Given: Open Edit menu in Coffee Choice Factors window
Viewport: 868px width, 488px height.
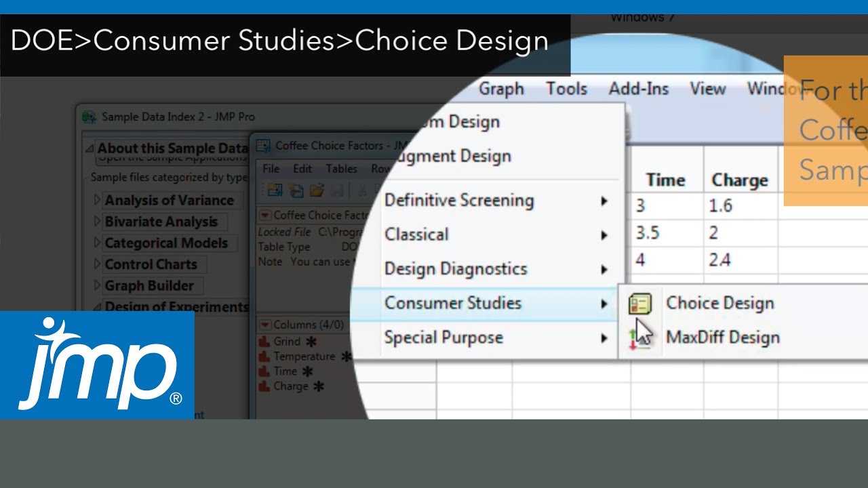Looking at the screenshot, I should 302,169.
